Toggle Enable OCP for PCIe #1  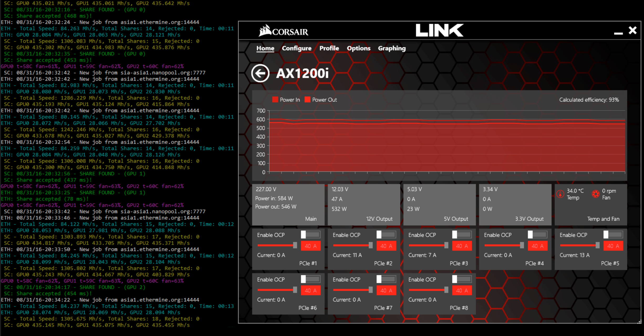coord(311,234)
